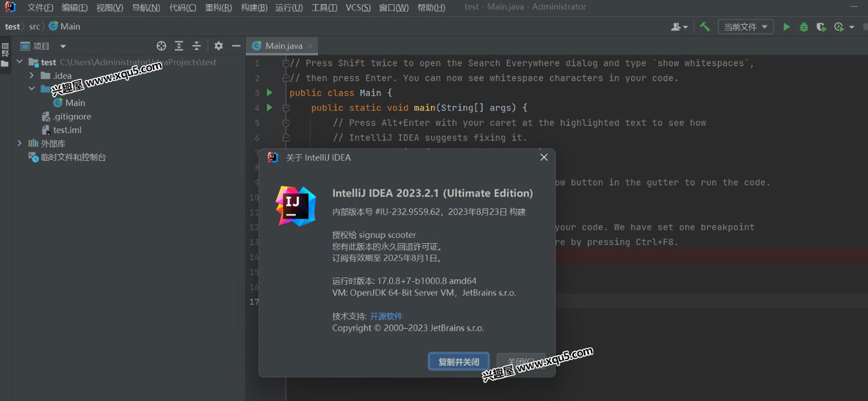Click the .gitignore file icon in the project tree
The height and width of the screenshot is (401, 868).
46,116
